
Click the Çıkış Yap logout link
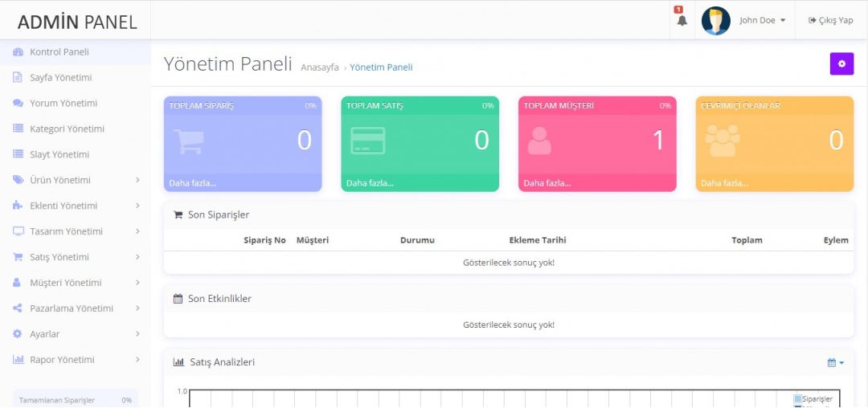[x=831, y=21]
